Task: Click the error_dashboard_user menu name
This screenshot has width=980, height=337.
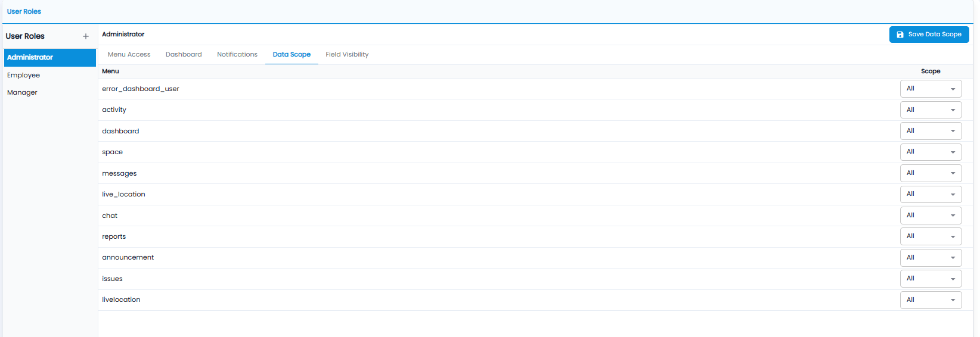Action: pos(141,89)
